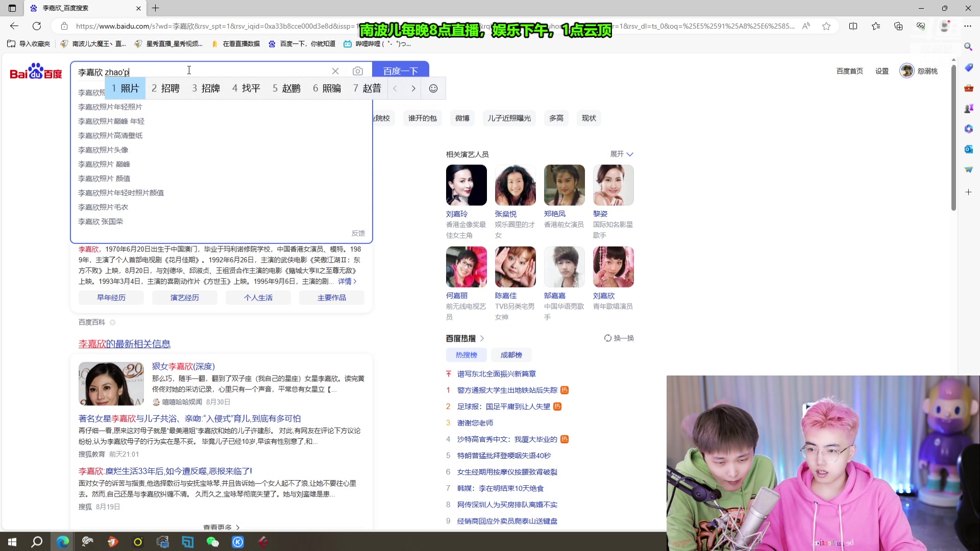Open a new browser tab
980x551 pixels.
tap(156, 8)
